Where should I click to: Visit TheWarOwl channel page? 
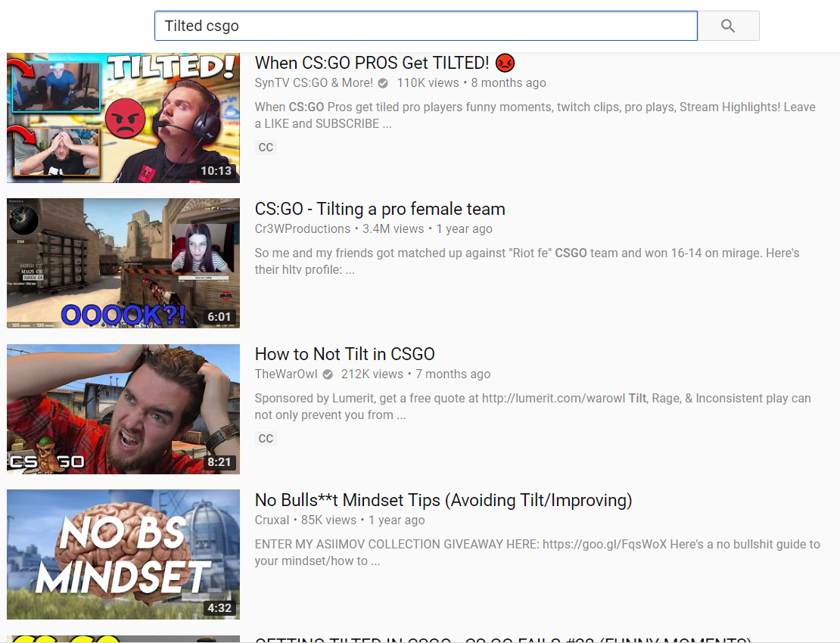(x=286, y=374)
